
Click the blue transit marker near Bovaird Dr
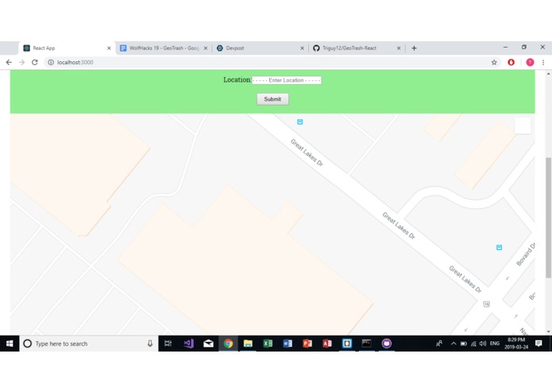(x=499, y=248)
